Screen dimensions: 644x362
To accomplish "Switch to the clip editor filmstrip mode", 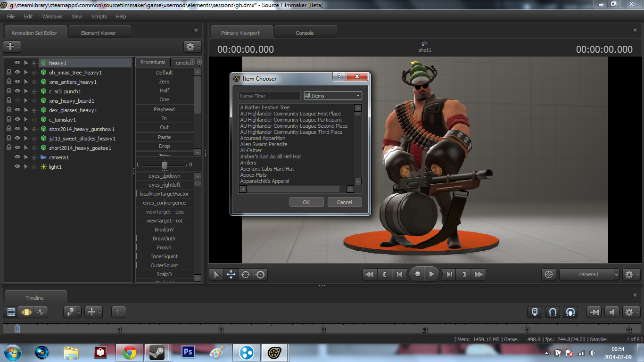I will coord(11,312).
